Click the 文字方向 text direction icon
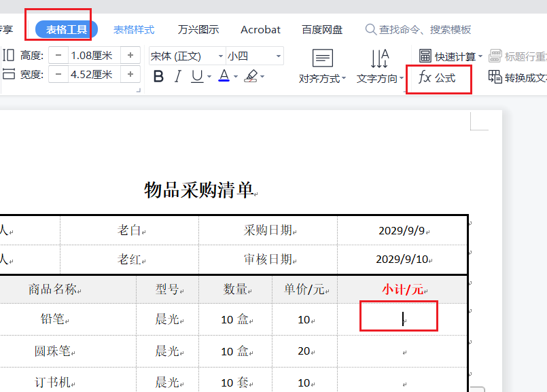The image size is (547, 392). point(379,58)
